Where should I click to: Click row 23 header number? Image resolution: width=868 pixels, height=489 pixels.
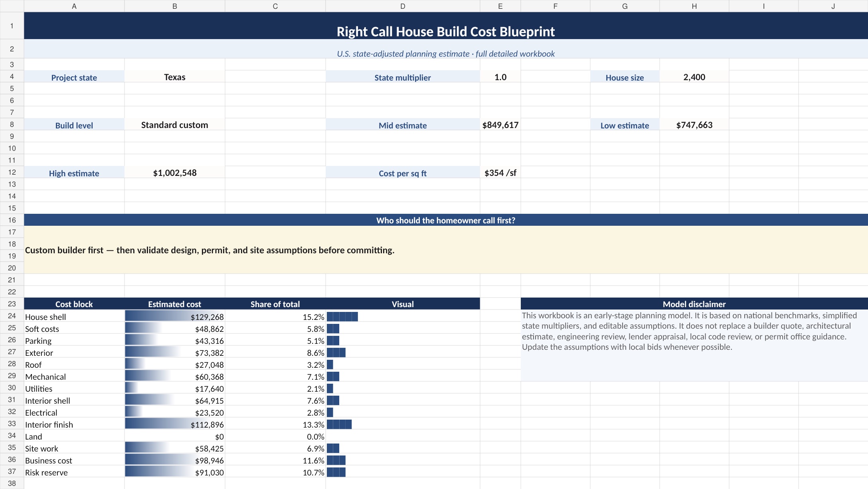point(12,304)
